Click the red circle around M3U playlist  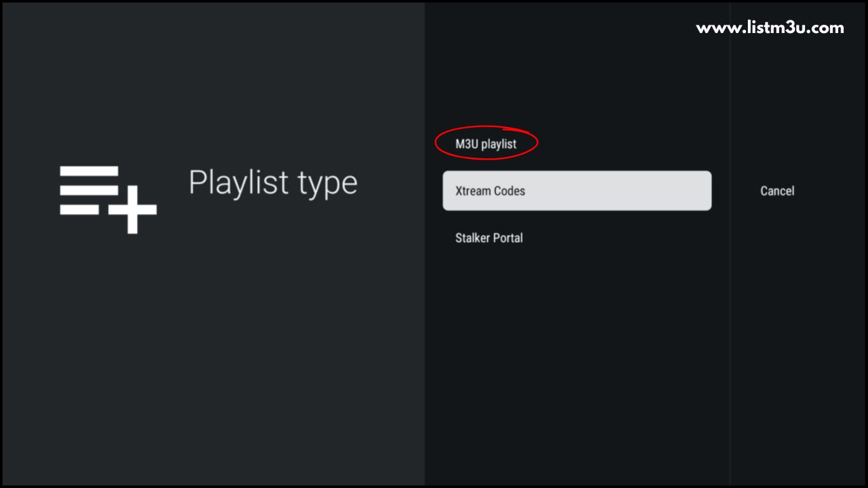point(486,143)
